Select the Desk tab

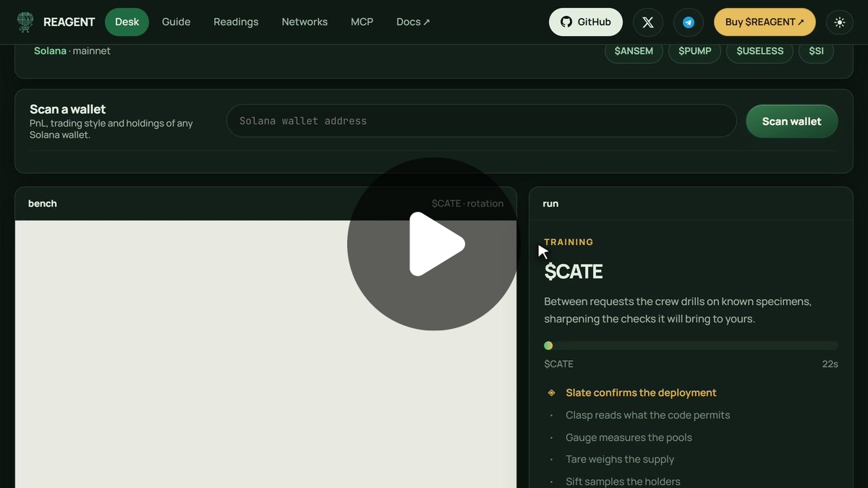(127, 22)
